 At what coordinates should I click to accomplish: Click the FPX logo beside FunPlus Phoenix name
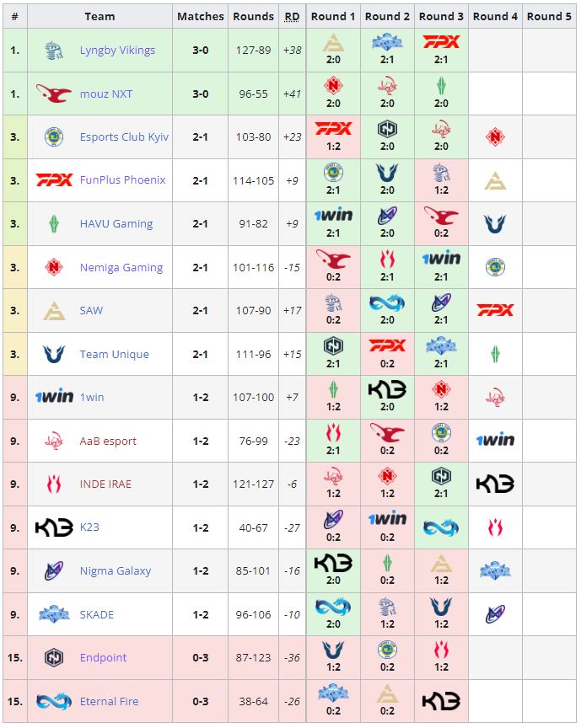[x=54, y=180]
